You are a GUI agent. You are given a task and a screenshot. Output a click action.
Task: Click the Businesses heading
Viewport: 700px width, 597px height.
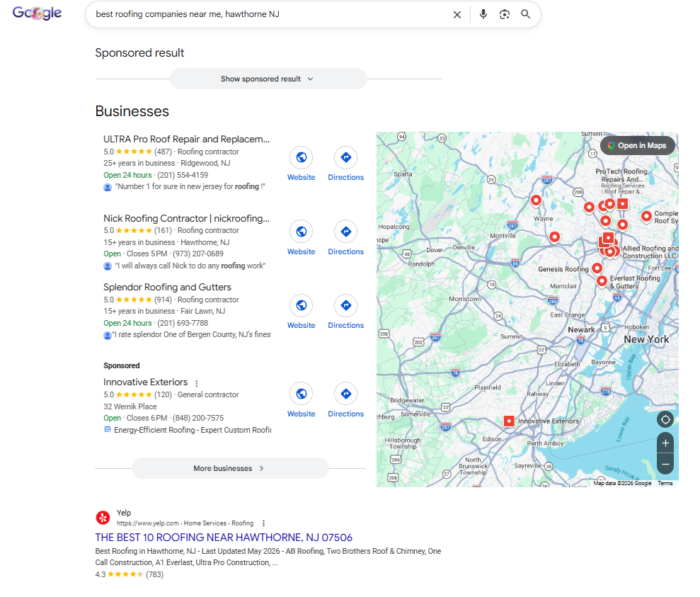point(132,111)
